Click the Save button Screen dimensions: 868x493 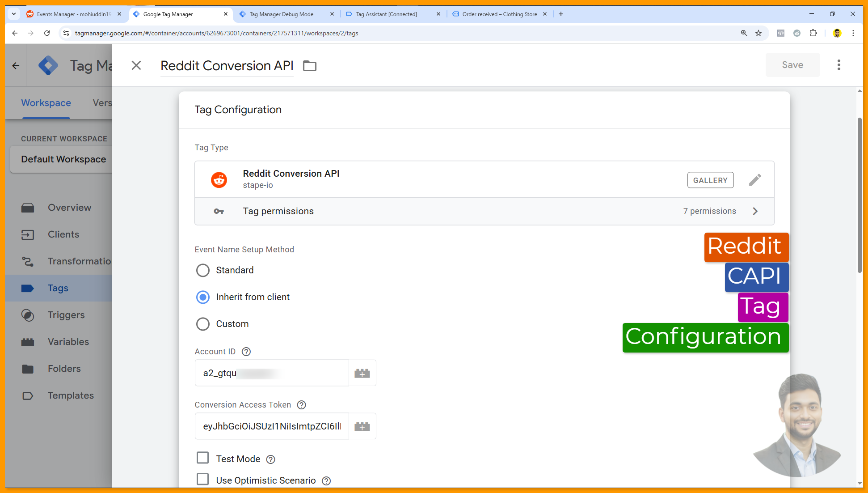(792, 65)
